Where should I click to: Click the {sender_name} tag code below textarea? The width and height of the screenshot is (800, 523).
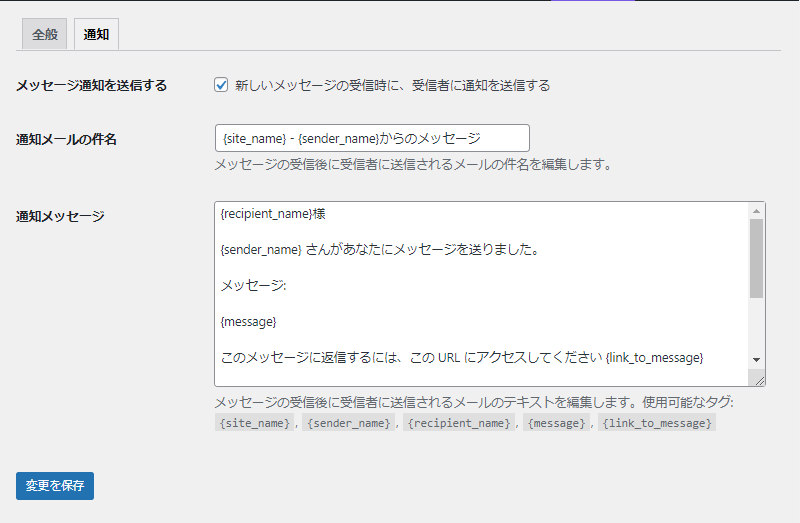349,423
